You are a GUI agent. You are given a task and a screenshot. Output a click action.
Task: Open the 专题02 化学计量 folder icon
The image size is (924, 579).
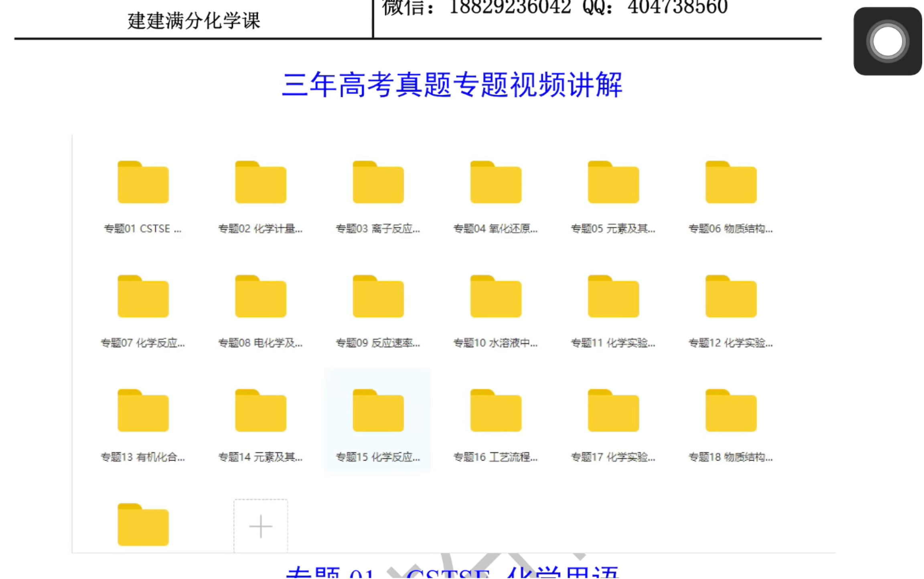pos(261,182)
